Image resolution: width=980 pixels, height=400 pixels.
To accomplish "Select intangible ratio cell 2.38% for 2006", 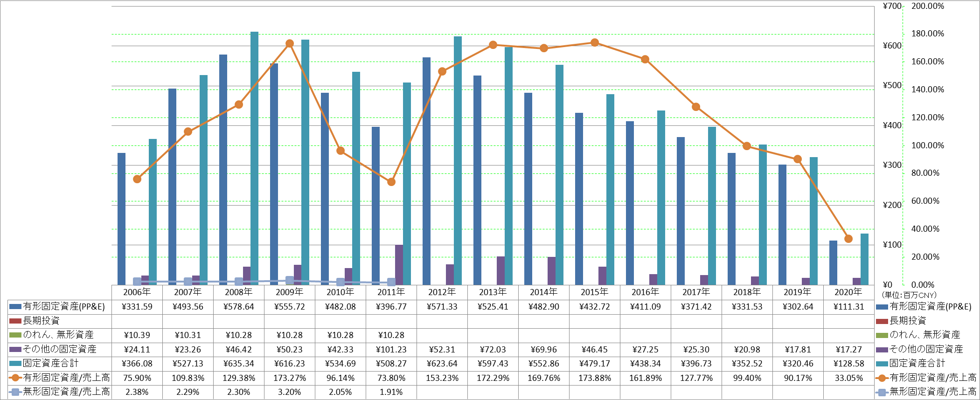I will pos(137,393).
